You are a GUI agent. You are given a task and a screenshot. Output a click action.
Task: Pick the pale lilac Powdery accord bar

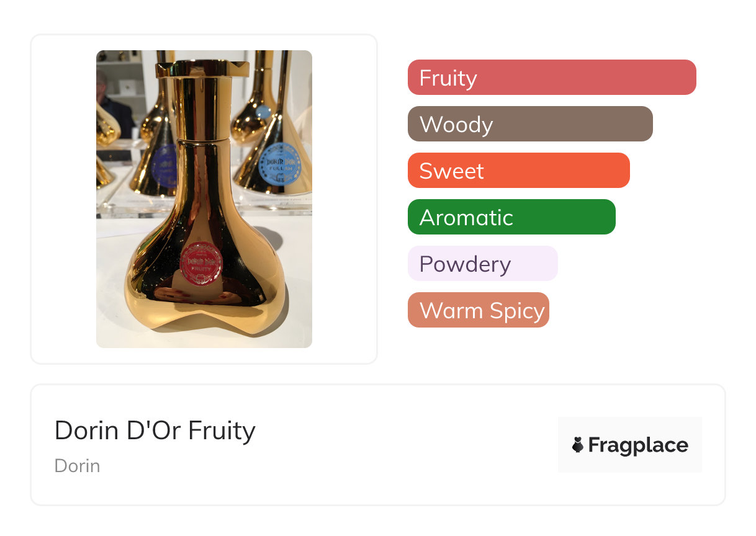(482, 264)
